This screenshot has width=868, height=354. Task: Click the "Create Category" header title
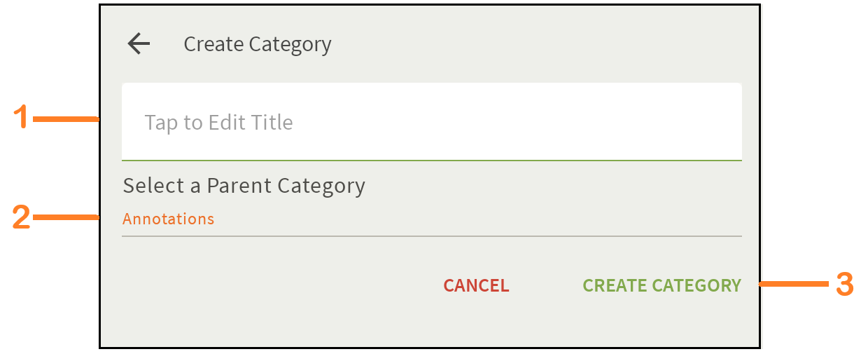pyautogui.click(x=257, y=44)
